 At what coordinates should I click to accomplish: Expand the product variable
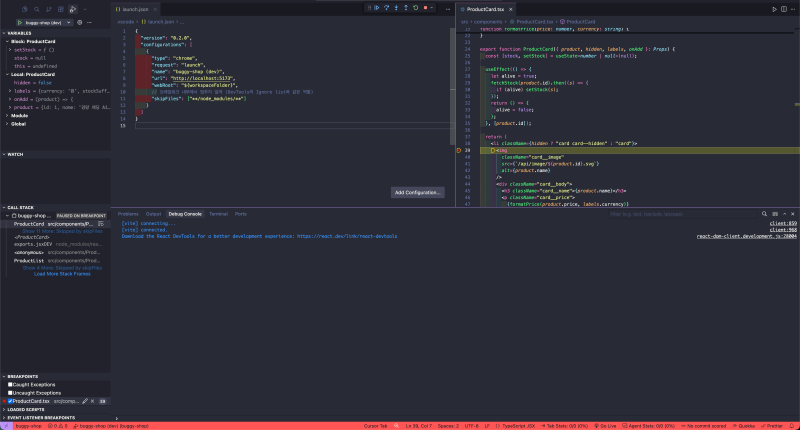[10, 108]
